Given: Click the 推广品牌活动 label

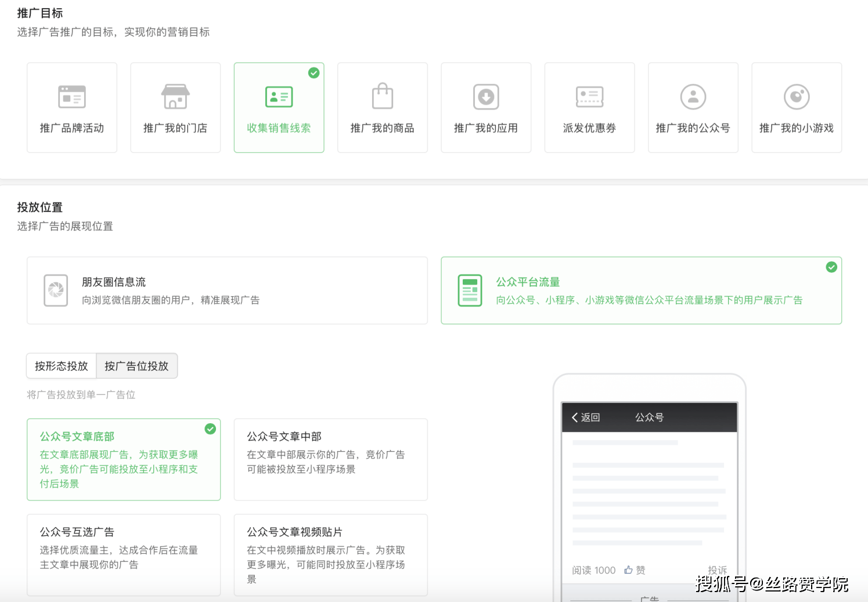Looking at the screenshot, I should (x=72, y=128).
